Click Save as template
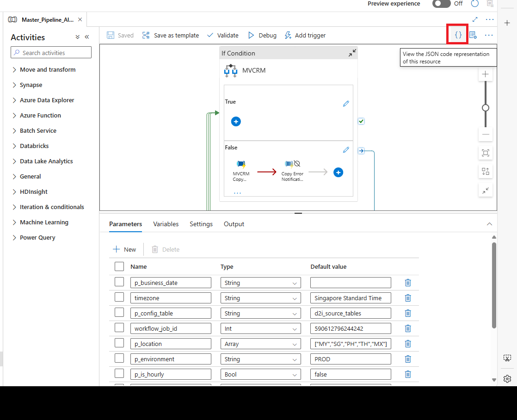 tap(171, 35)
